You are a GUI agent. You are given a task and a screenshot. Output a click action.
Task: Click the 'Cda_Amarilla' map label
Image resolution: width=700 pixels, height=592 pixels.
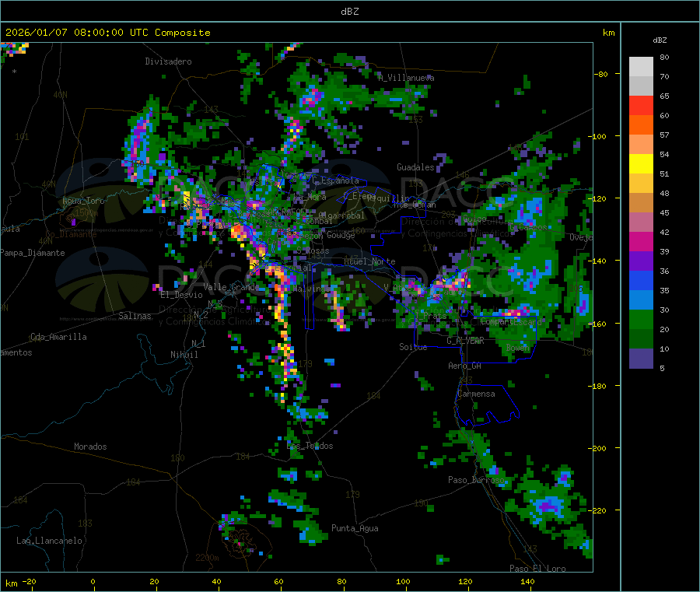point(58,337)
